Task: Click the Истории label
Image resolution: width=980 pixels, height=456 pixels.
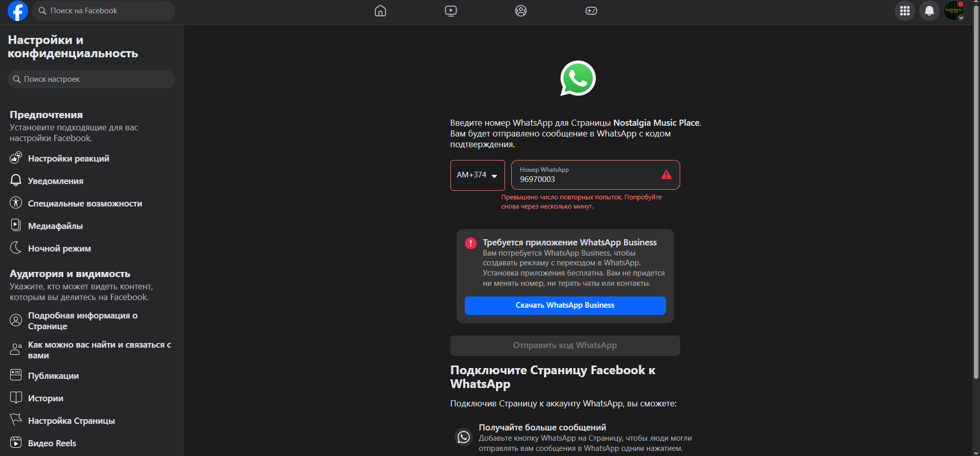Action: pos(45,398)
